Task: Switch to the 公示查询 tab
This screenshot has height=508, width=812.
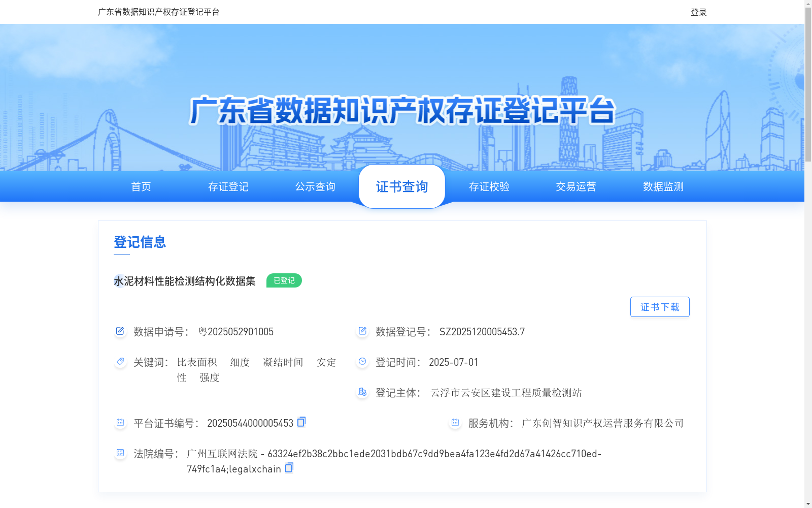Action: 315,186
